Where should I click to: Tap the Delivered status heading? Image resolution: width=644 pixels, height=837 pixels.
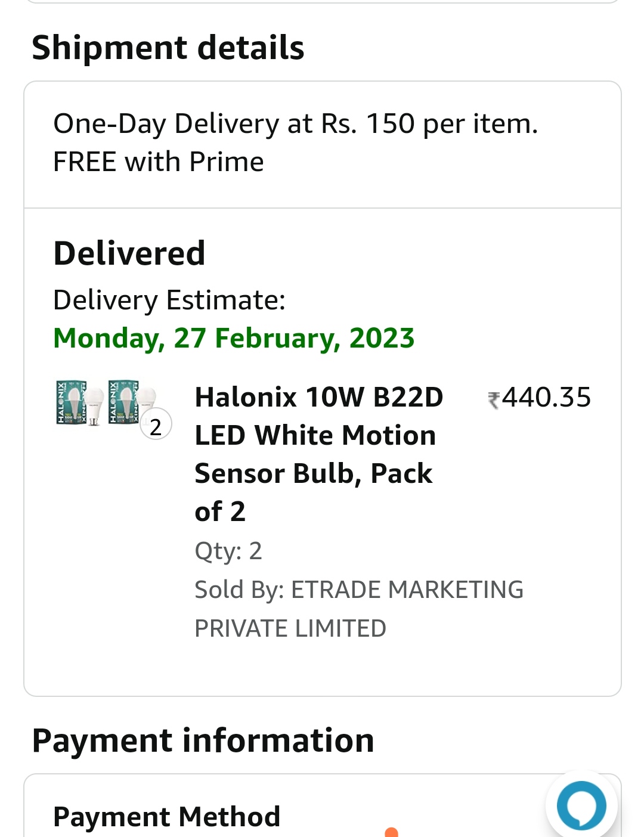pos(129,253)
